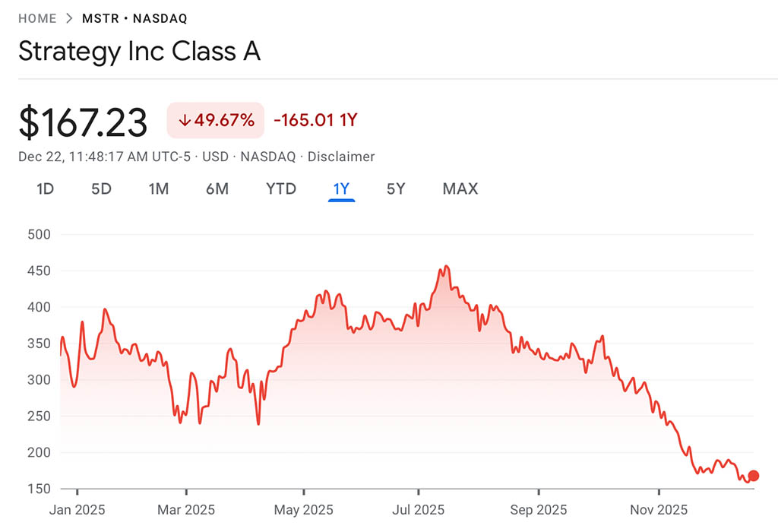Switch chart to 6M range
The image size is (778, 532).
click(217, 188)
